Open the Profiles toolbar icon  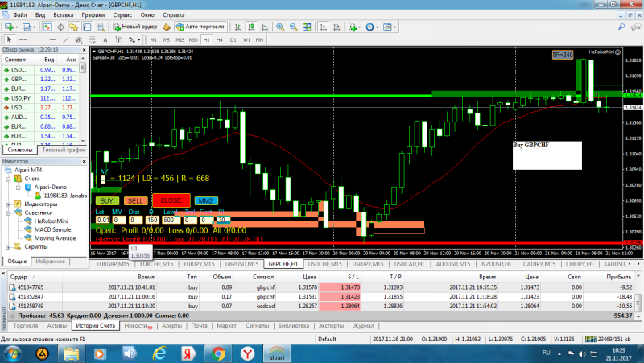[27, 27]
